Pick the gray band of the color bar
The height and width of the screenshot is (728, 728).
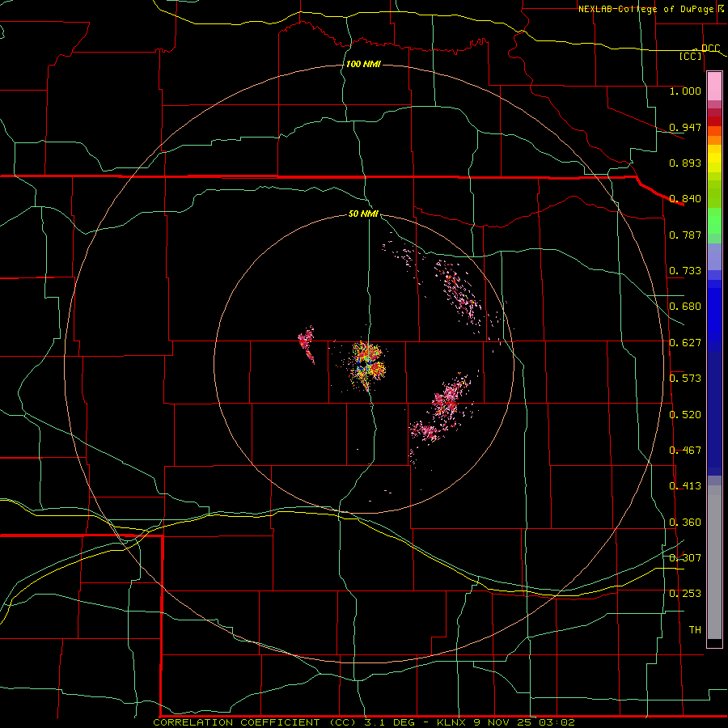(714, 562)
